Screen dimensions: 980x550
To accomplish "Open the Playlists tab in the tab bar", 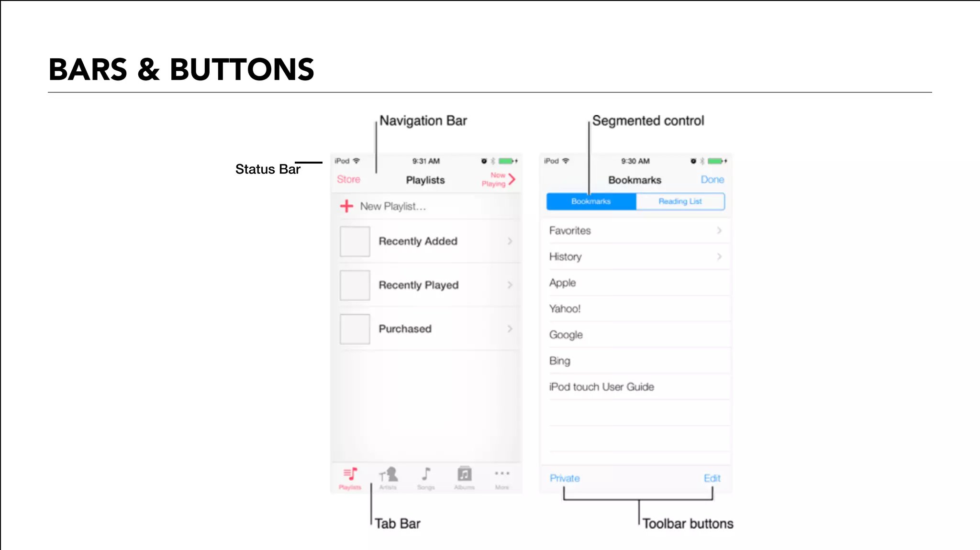I will (350, 478).
